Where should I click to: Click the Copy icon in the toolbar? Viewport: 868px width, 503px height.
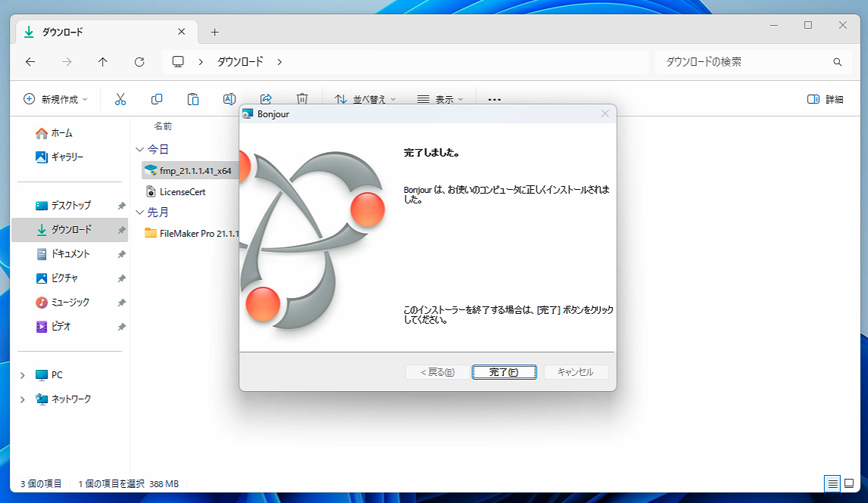click(x=157, y=98)
